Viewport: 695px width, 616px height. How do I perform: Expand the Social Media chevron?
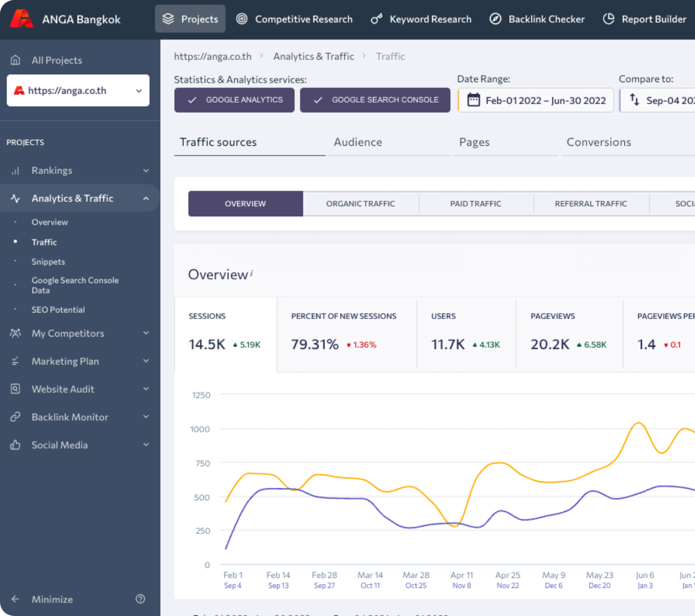(146, 445)
